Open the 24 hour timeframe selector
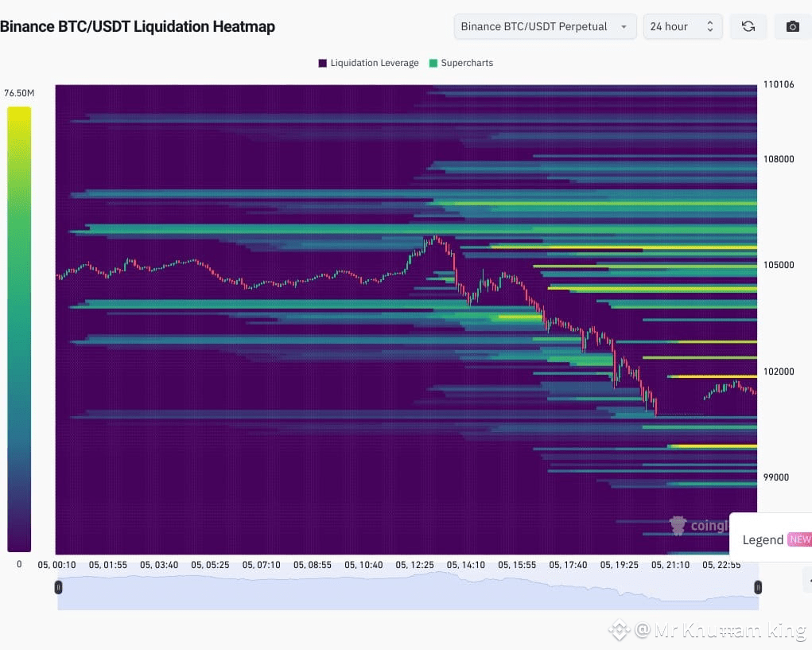 682,26
